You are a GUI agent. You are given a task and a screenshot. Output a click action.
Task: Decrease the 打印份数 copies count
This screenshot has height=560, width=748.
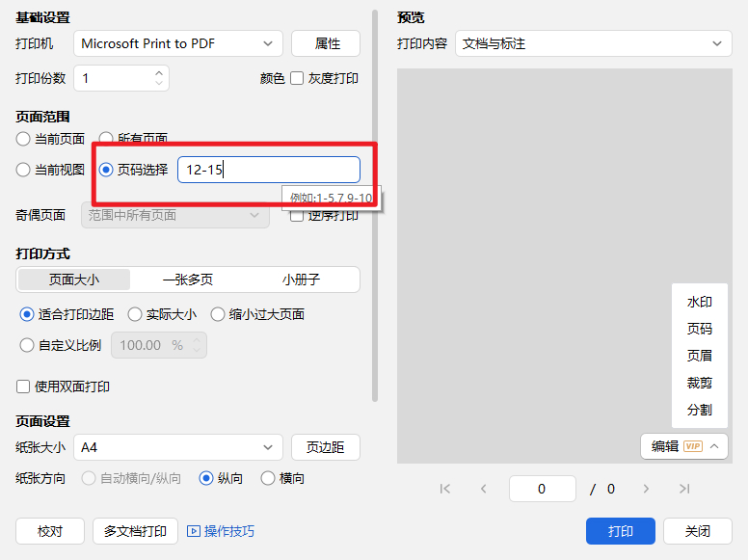(159, 83)
